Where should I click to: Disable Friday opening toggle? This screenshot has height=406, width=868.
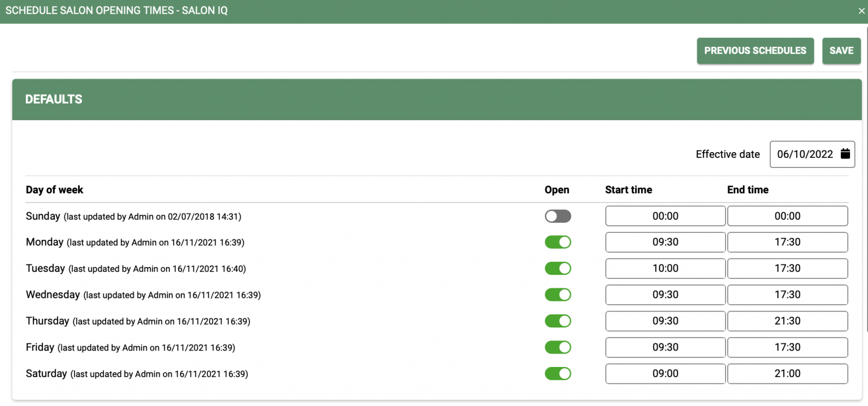(558, 347)
